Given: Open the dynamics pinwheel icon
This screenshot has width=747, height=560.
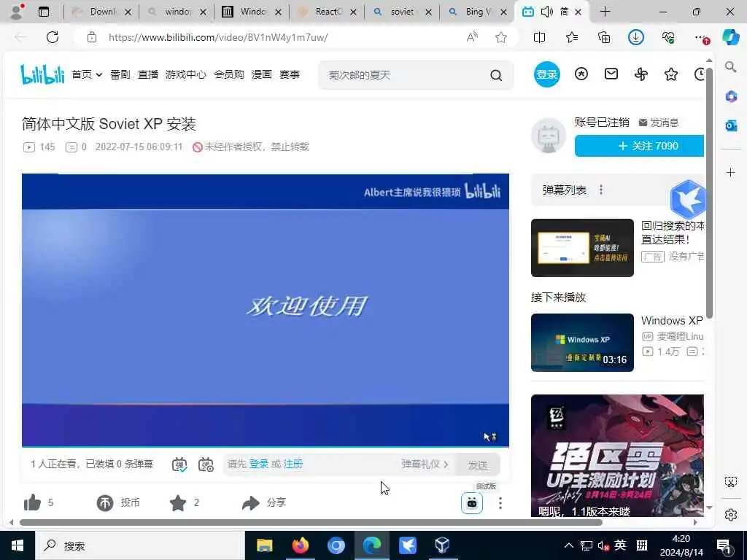Looking at the screenshot, I should [x=641, y=74].
